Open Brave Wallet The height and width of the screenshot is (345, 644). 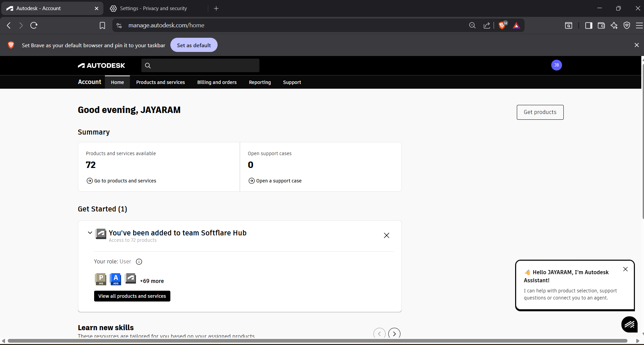point(601,25)
